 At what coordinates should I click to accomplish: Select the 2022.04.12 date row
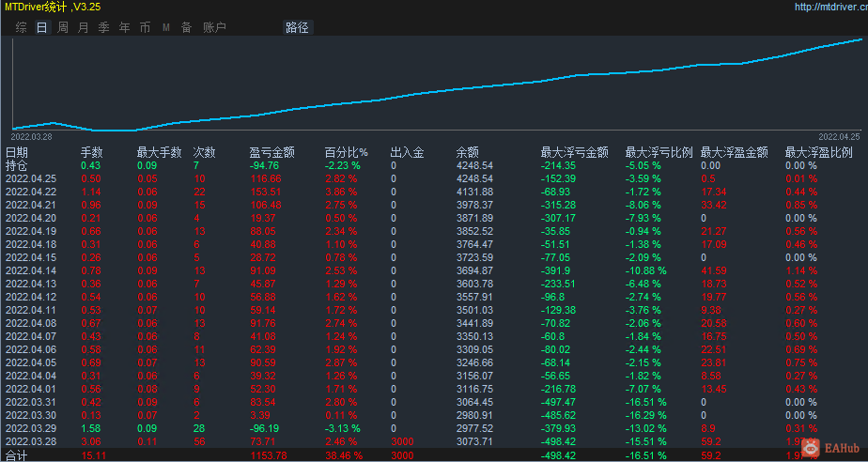[30, 297]
